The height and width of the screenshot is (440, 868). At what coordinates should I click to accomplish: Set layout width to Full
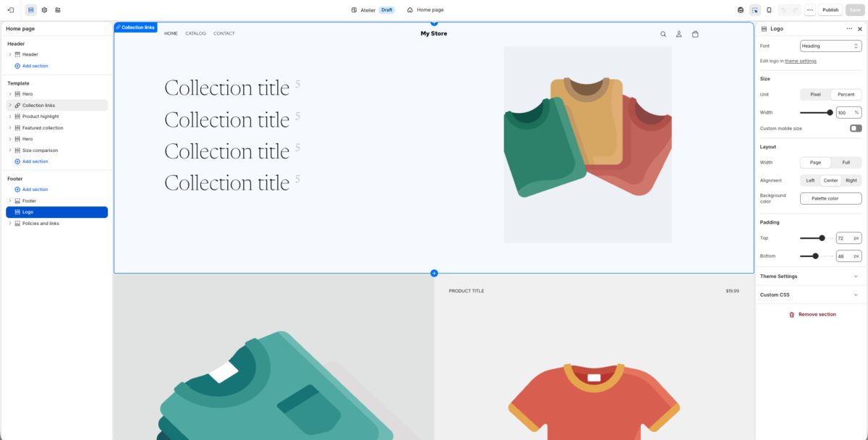pyautogui.click(x=846, y=162)
